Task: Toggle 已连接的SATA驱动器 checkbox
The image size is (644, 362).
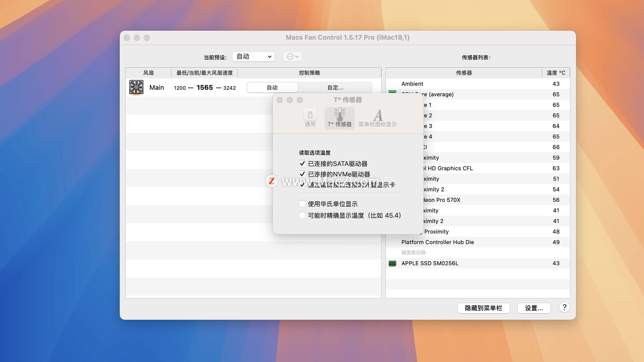Action: tap(302, 164)
